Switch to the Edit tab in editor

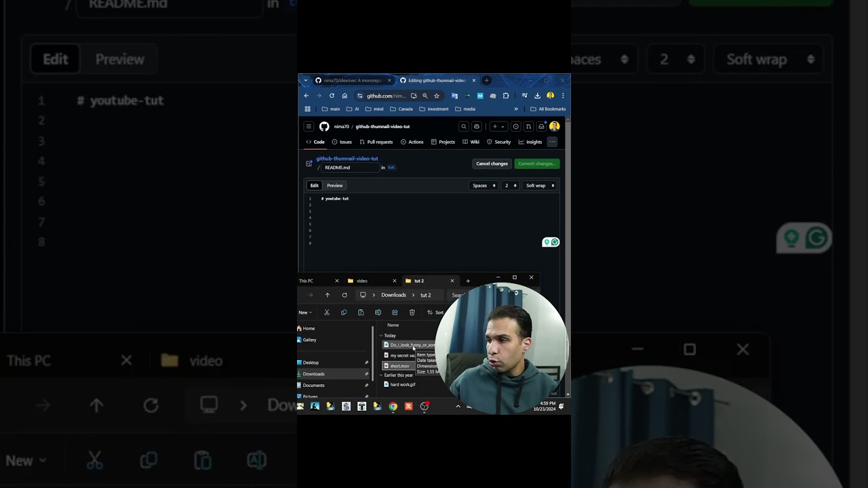click(315, 185)
